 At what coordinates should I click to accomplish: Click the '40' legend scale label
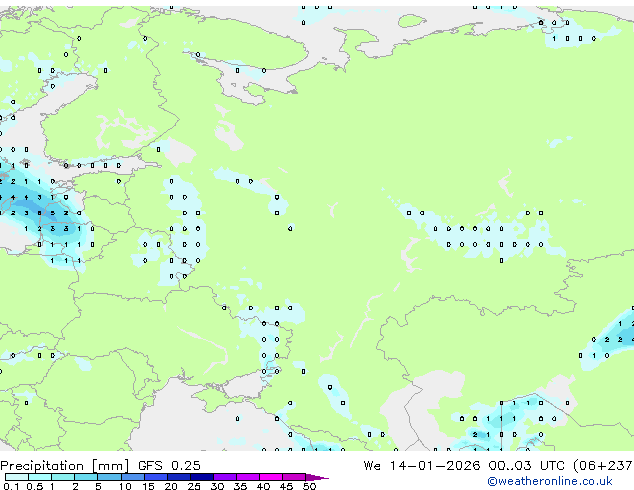pyautogui.click(x=263, y=486)
